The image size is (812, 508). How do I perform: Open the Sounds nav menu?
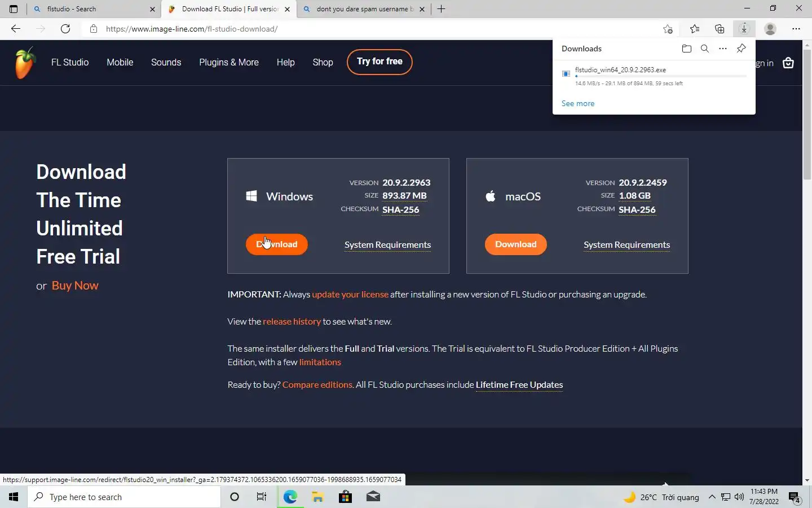click(x=166, y=62)
